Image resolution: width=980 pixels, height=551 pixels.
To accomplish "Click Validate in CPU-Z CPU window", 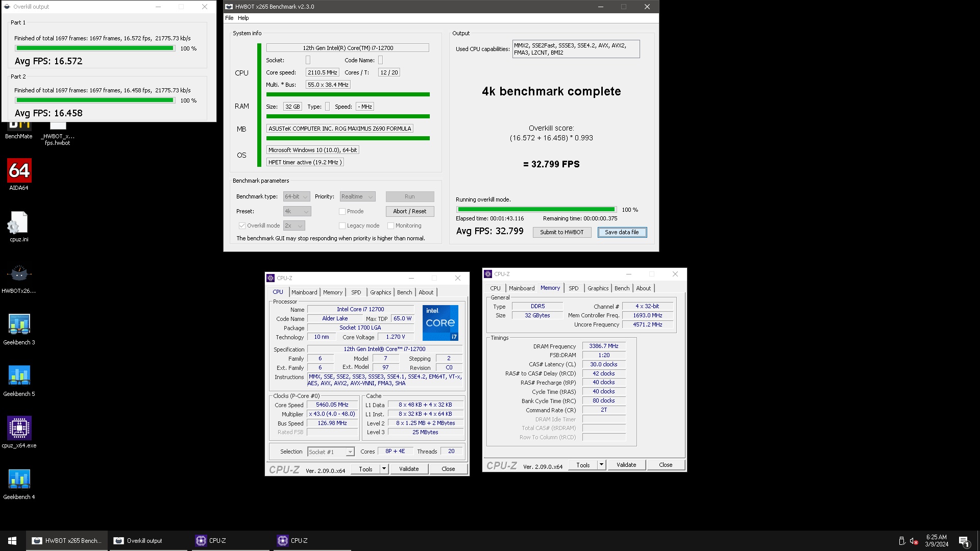I will pos(409,469).
